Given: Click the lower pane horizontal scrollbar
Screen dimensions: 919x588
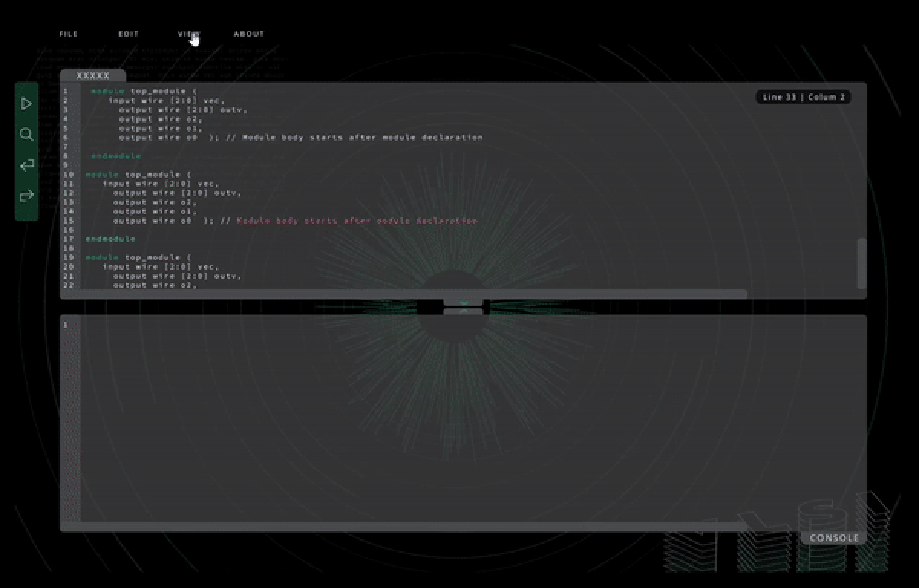Looking at the screenshot, I should point(404,527).
